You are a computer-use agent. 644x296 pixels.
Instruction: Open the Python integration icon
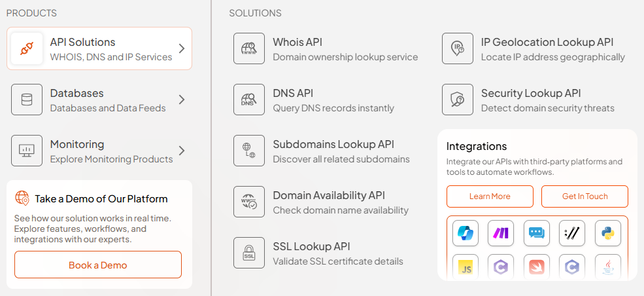(x=608, y=232)
